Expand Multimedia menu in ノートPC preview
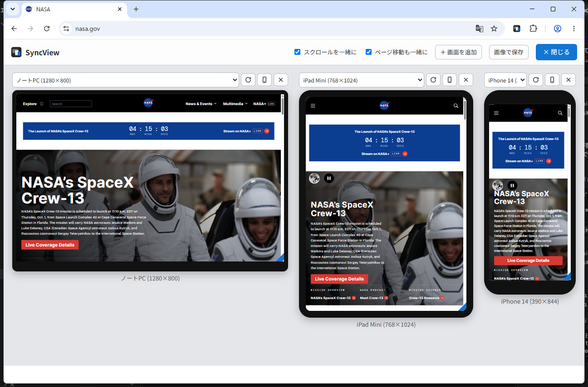Image resolution: width=588 pixels, height=387 pixels. tap(235, 104)
